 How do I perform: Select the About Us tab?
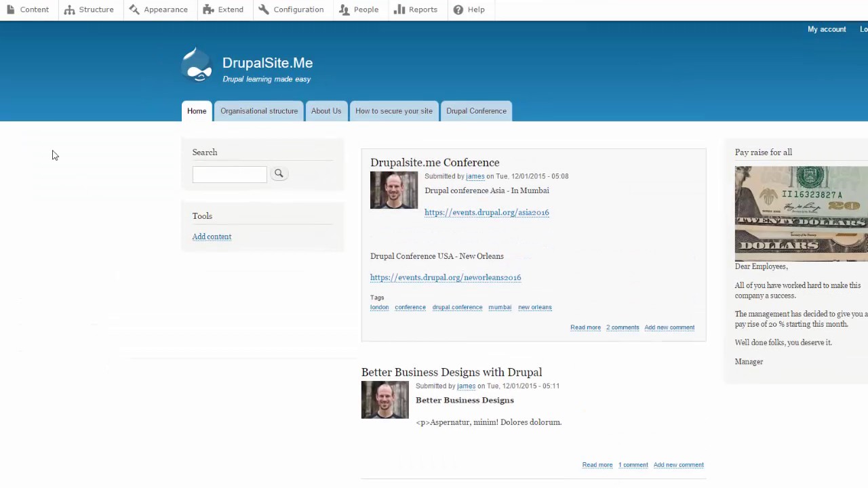(326, 111)
